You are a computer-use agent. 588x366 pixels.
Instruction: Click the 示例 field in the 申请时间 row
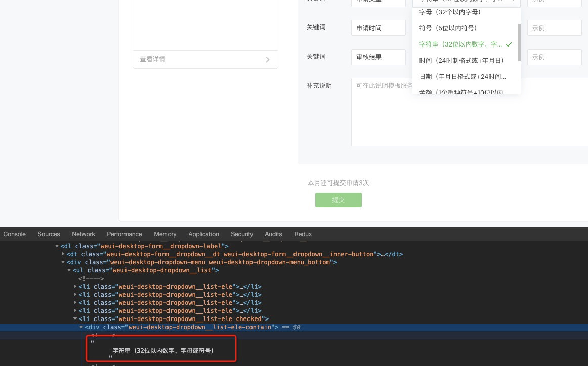[x=554, y=28]
